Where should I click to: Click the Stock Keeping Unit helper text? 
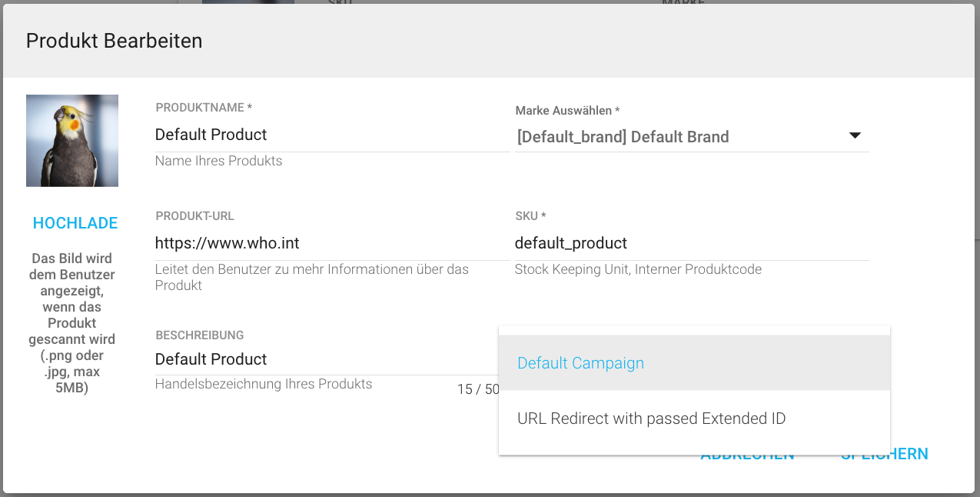638,269
